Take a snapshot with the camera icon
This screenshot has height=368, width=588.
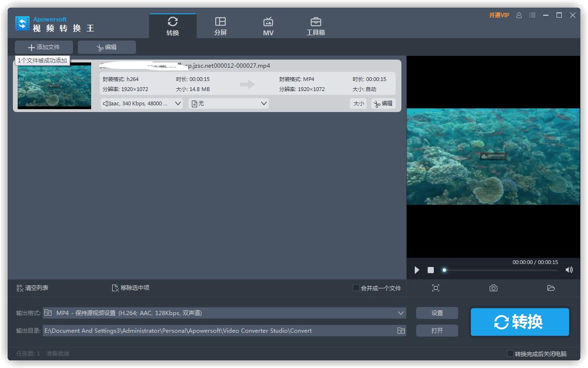[x=493, y=288]
